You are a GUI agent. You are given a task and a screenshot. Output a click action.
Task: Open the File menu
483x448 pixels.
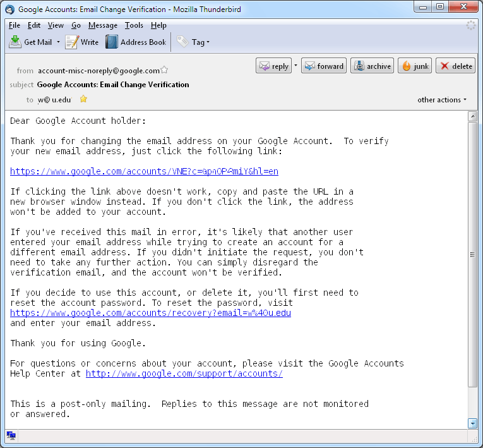15,25
